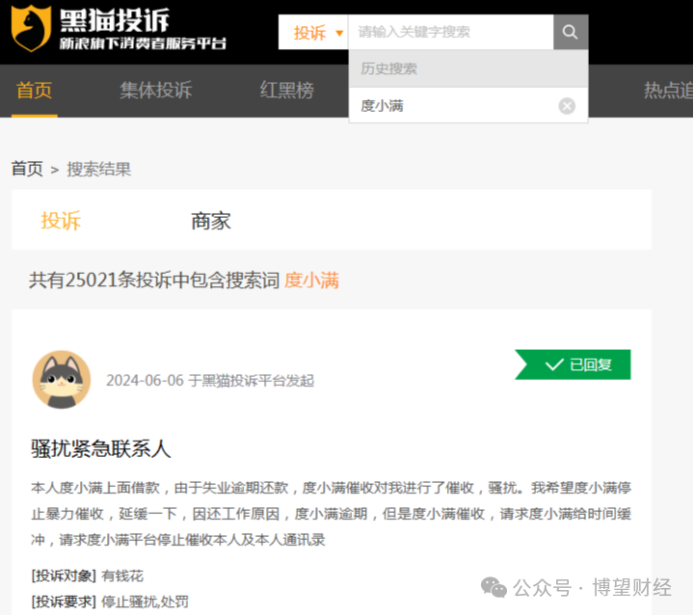This screenshot has height=616, width=694.
Task: Click 投诉对象 有钱花 line
Action: pyautogui.click(x=87, y=576)
